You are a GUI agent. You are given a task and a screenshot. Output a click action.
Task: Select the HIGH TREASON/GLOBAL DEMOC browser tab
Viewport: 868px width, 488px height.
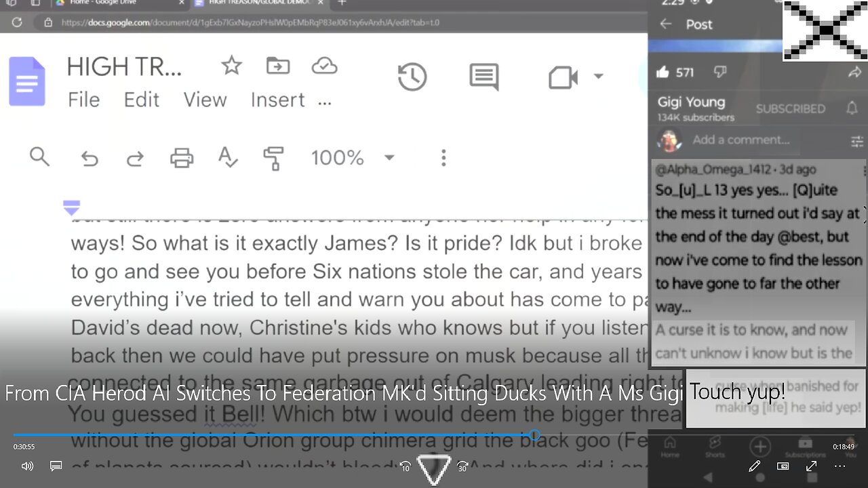259,3
